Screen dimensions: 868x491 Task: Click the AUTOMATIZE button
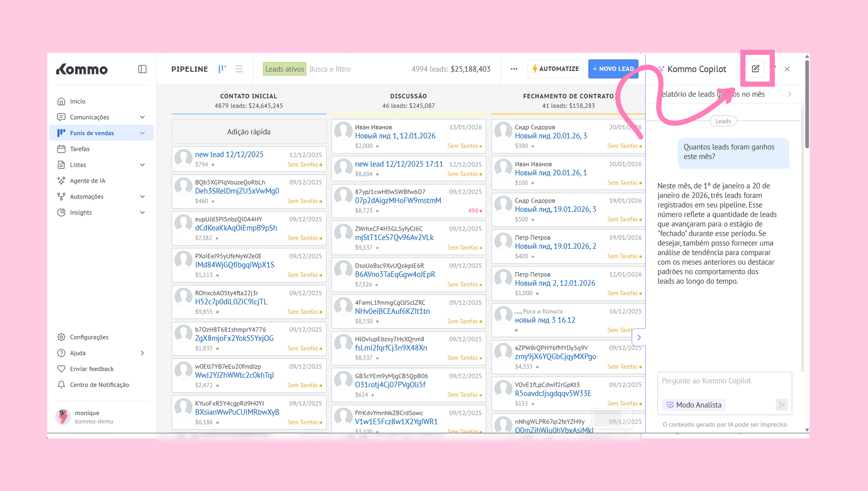pos(555,69)
